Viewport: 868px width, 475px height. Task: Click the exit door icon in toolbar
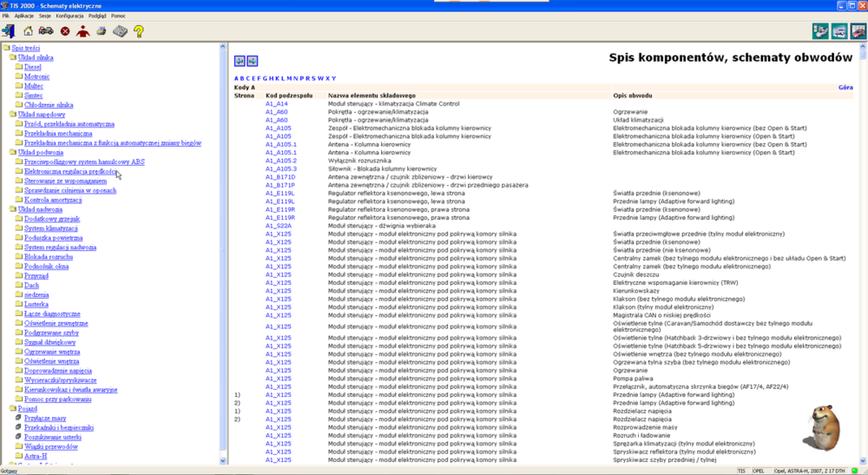pos(9,31)
